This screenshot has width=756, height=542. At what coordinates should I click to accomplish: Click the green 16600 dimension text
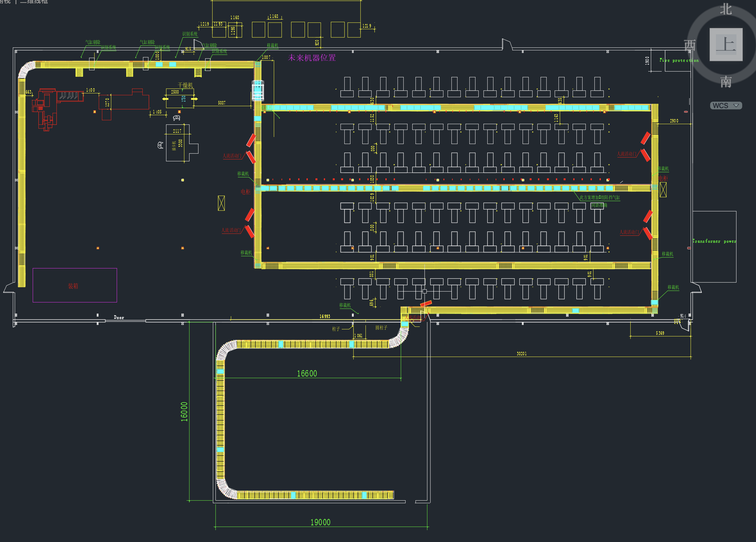pos(307,374)
